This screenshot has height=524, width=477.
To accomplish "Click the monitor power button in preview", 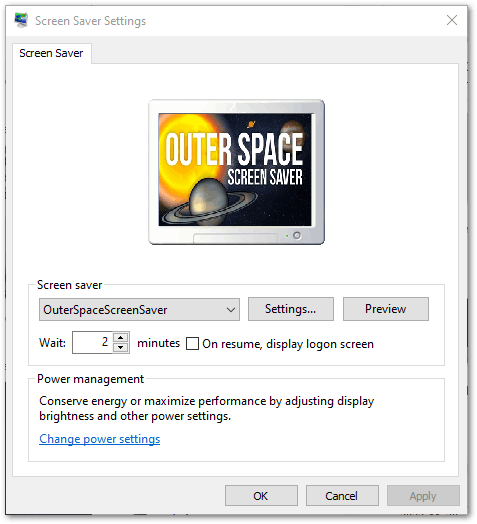I will pyautogui.click(x=297, y=236).
